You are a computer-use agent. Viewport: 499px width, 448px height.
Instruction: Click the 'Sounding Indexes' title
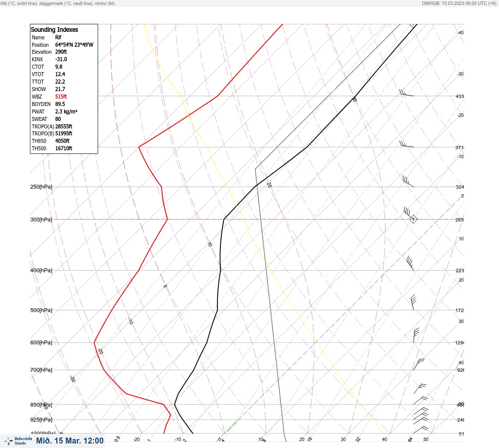pos(54,29)
